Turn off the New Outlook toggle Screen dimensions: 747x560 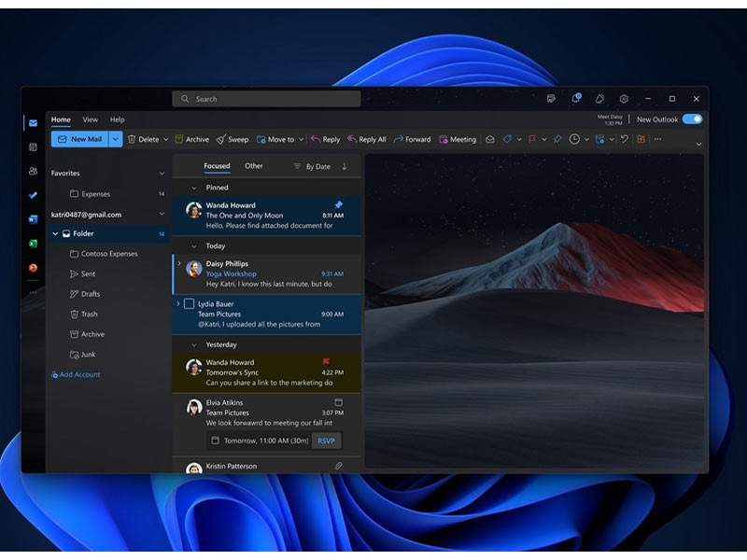point(692,119)
